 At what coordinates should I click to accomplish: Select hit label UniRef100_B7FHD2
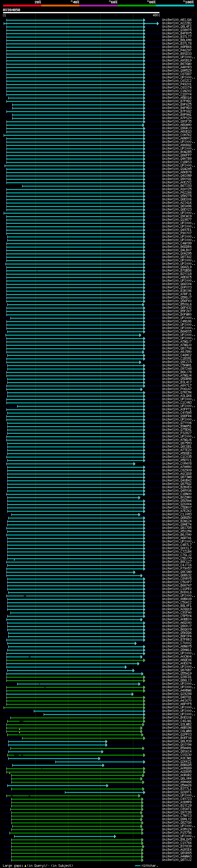[x=177, y=101]
